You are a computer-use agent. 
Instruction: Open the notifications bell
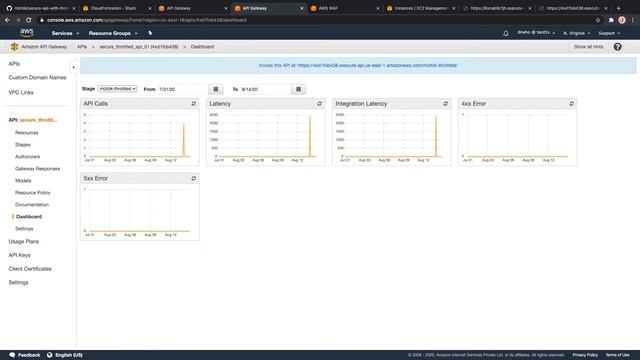click(506, 33)
